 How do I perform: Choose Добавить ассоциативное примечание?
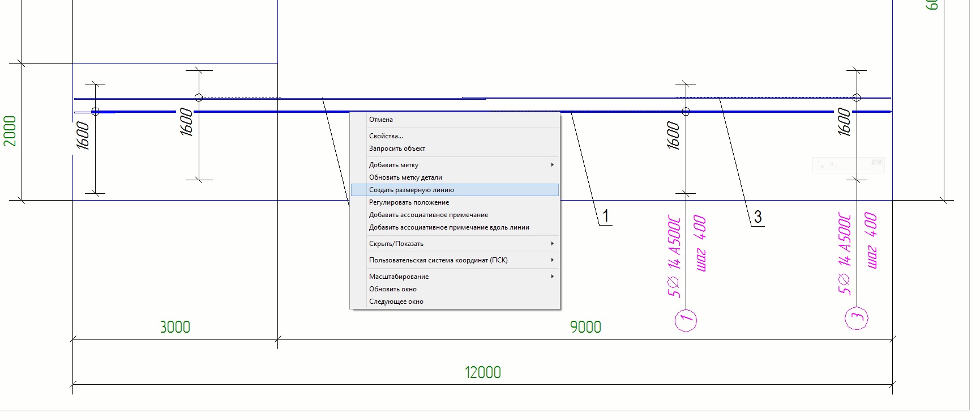[429, 215]
